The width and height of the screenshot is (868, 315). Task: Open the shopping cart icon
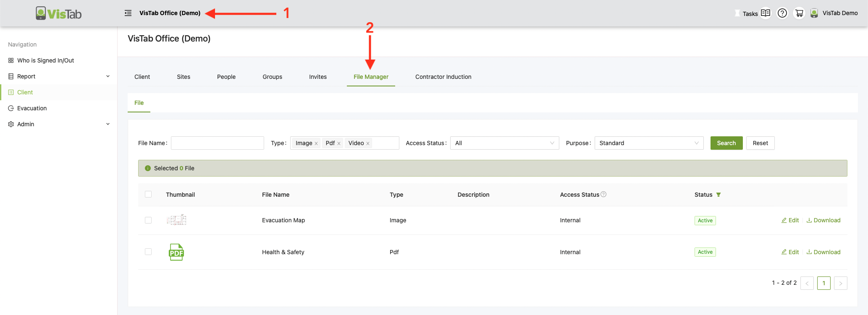(x=799, y=13)
